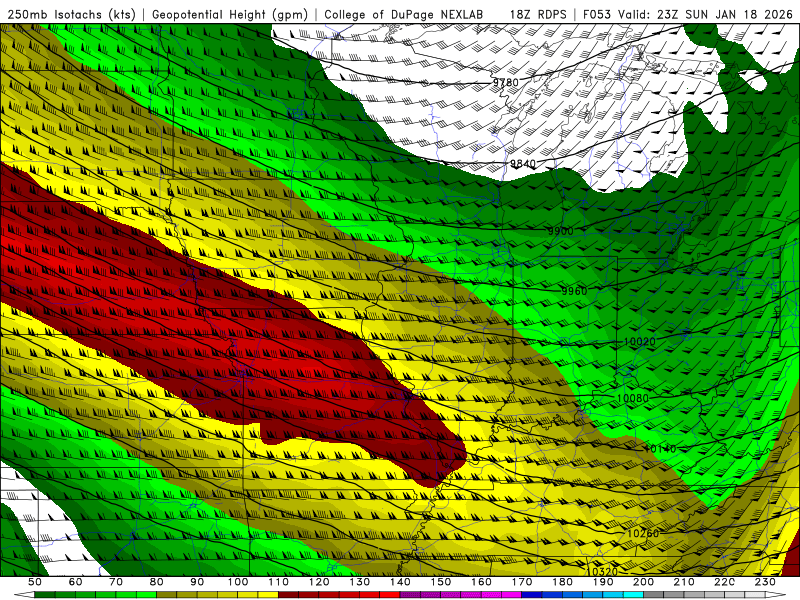Click the 9840 height contour label

(523, 164)
